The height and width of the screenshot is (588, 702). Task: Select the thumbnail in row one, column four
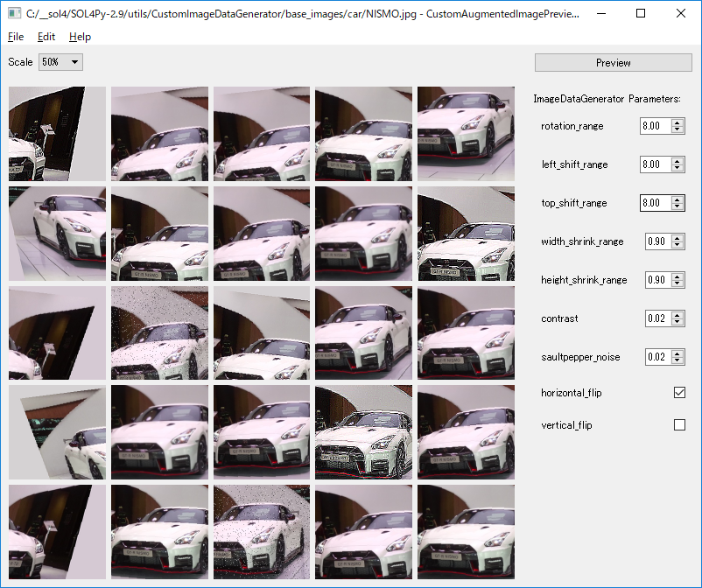pyautogui.click(x=363, y=134)
